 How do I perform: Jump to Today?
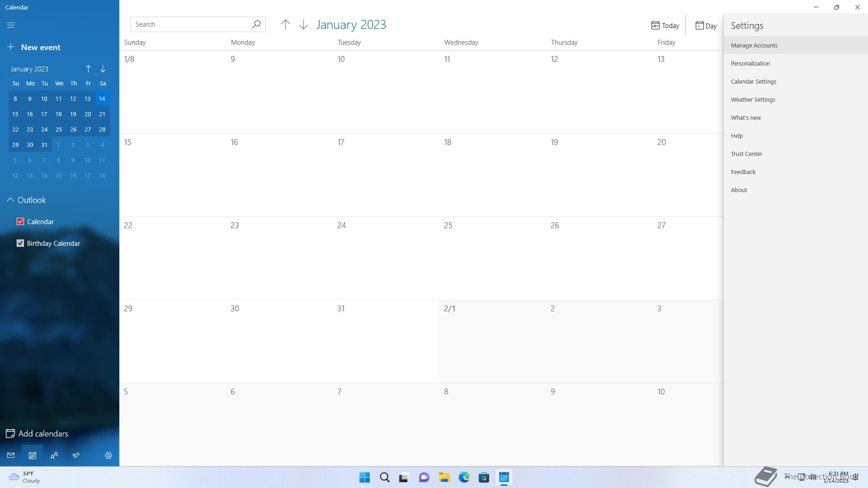tap(665, 26)
